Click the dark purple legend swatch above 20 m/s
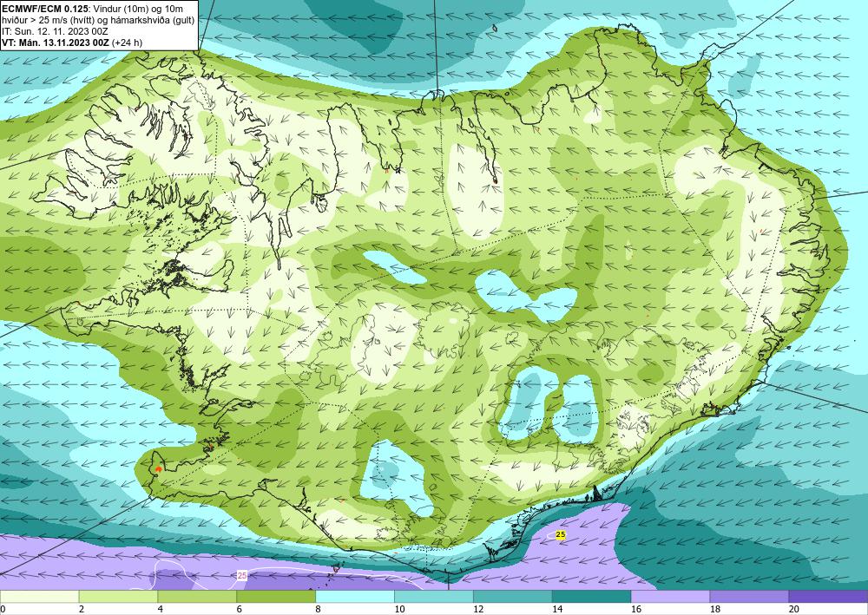The image size is (868, 615). (x=828, y=597)
